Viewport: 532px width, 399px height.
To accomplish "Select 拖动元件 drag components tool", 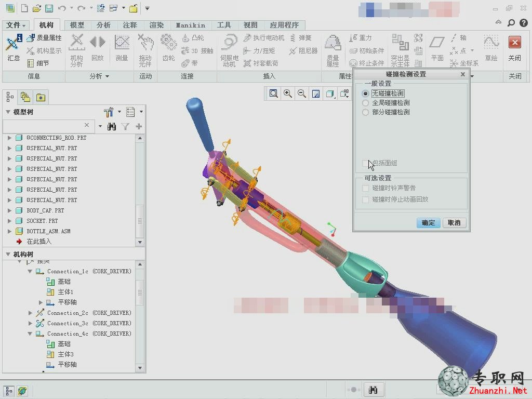I will (145, 50).
